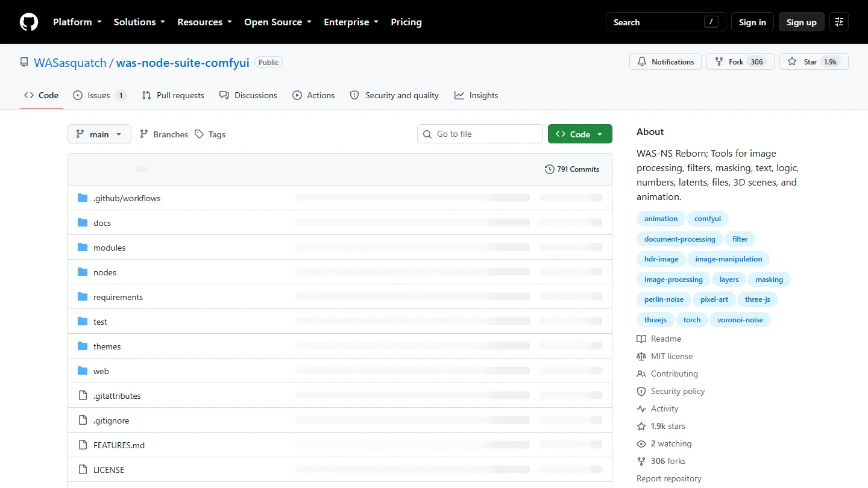Click the folder icon beside themes
The width and height of the screenshot is (868, 488).
(x=83, y=346)
